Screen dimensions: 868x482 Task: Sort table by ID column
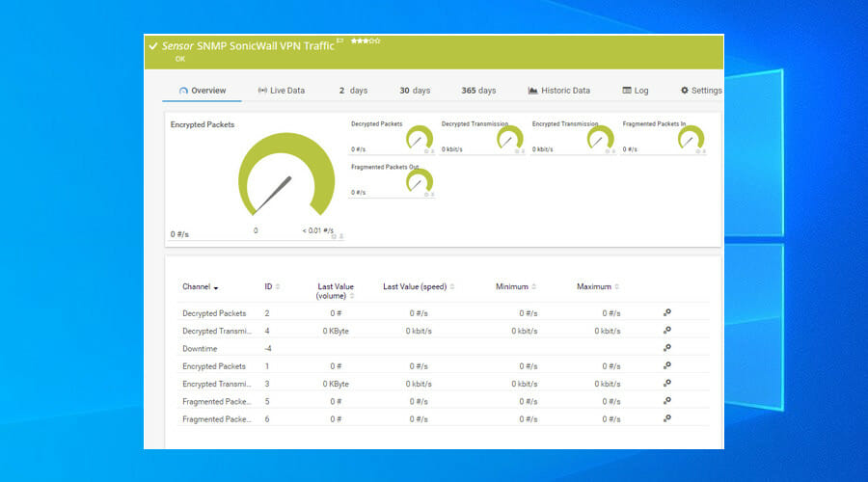(x=272, y=286)
